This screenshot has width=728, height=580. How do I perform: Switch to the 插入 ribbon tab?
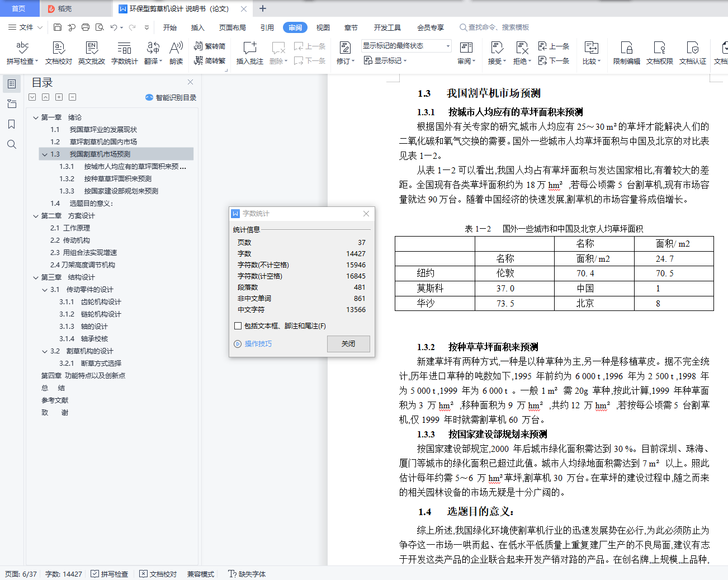(198, 27)
